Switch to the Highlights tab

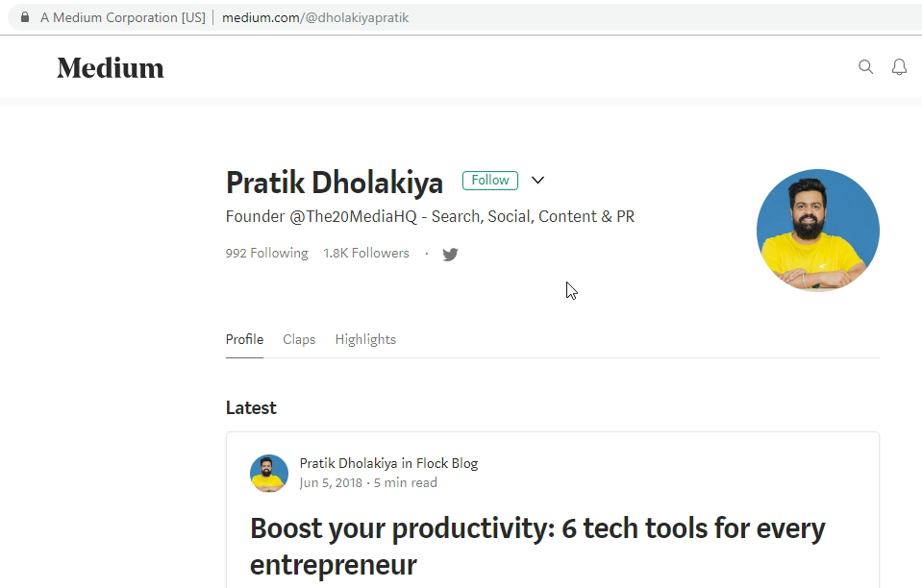tap(365, 339)
